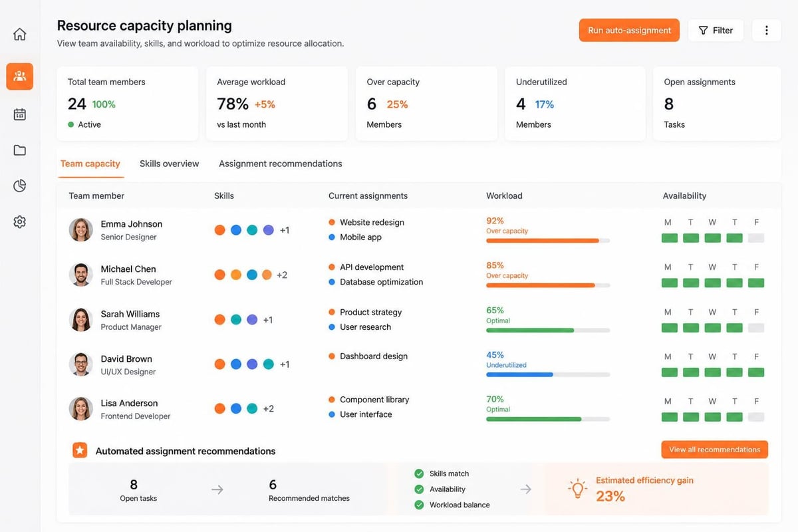Click the Open assignments card

(x=718, y=103)
